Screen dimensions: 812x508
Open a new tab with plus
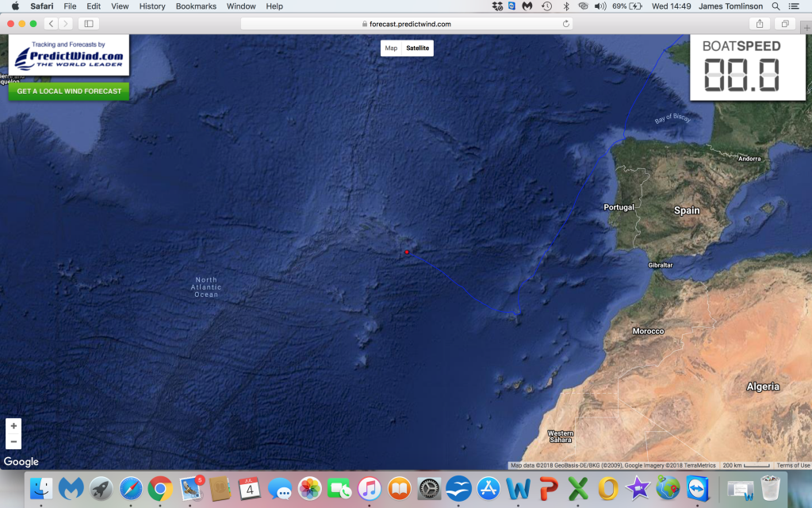tap(806, 28)
